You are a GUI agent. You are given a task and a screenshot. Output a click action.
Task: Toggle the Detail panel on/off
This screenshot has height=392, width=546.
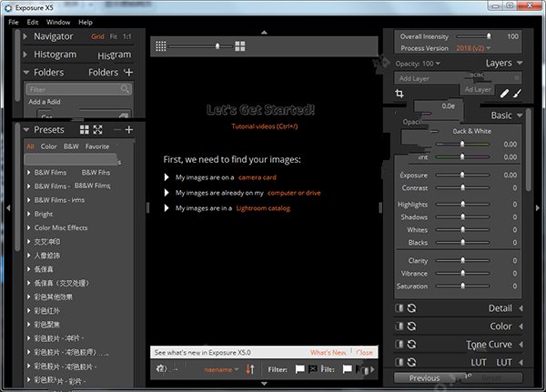[x=399, y=308]
